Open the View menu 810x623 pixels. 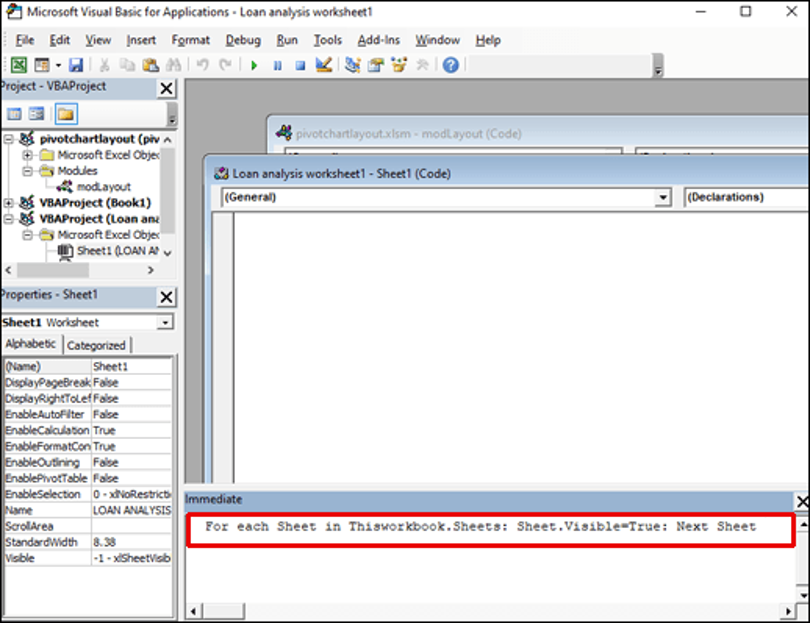98,40
